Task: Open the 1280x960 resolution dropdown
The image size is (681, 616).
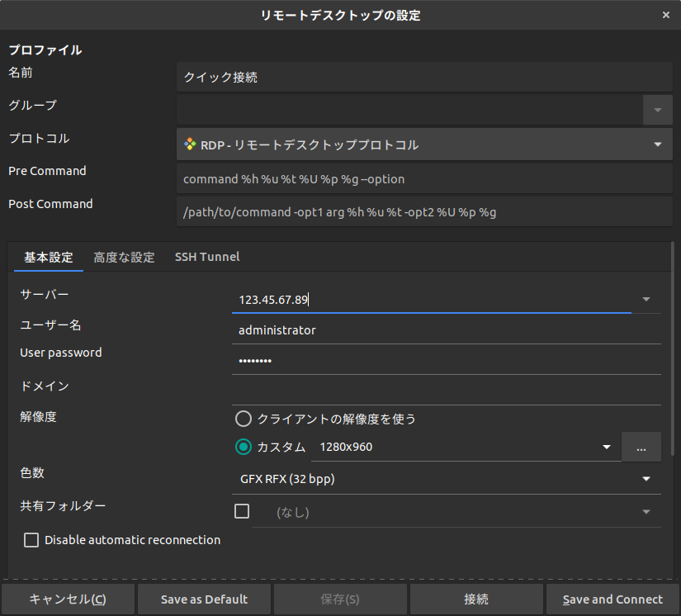Action: click(466, 447)
